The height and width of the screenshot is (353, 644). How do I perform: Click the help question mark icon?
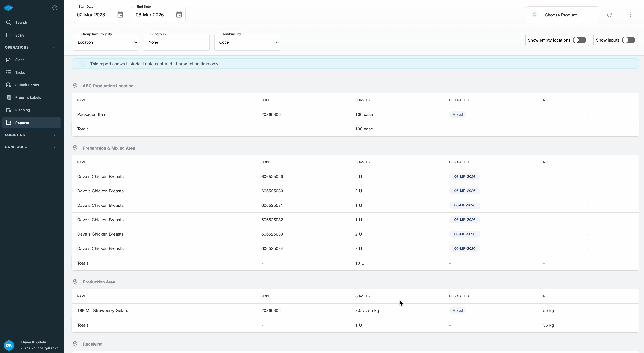(x=55, y=8)
